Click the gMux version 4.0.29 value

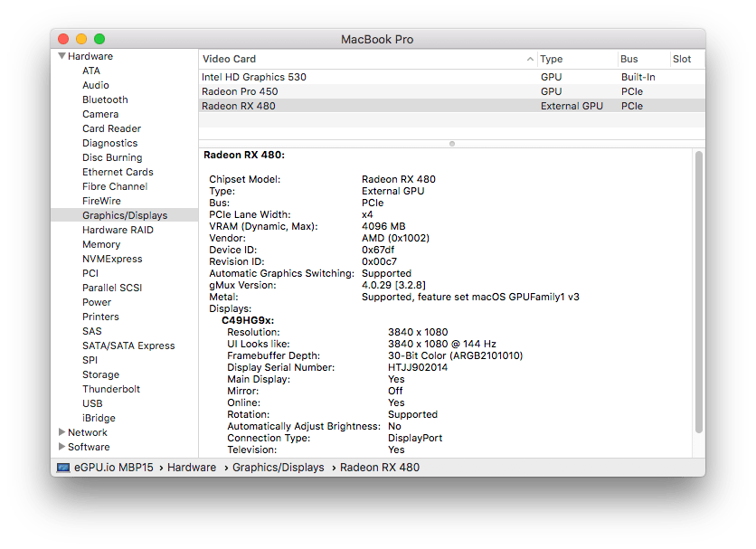pyautogui.click(x=393, y=285)
